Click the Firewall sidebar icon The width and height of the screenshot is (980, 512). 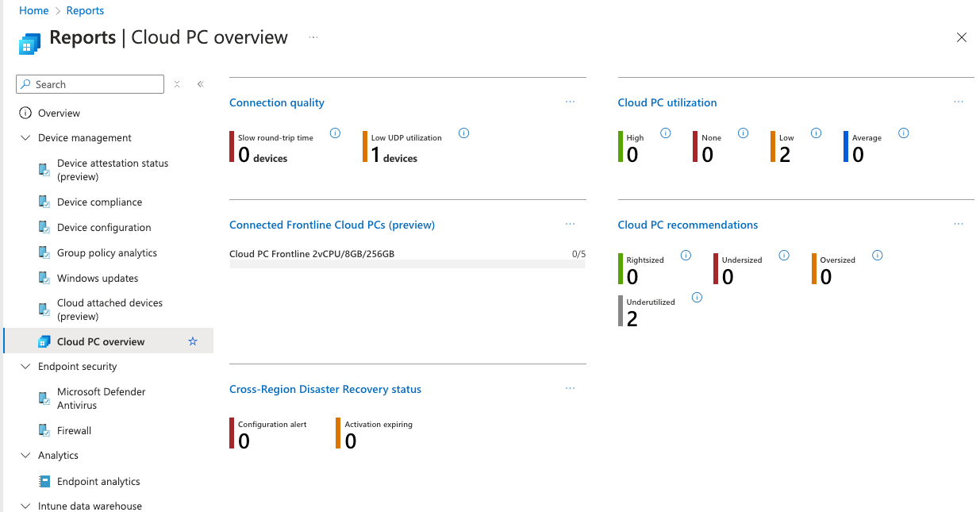44,431
